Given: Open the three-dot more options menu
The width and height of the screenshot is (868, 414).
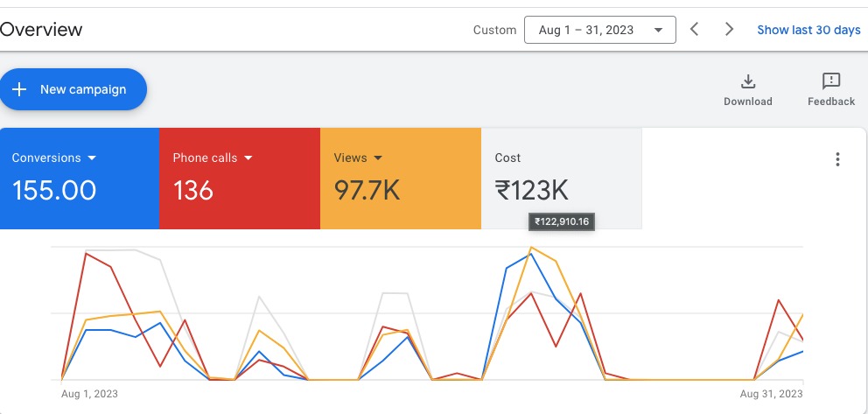Looking at the screenshot, I should click(x=837, y=159).
